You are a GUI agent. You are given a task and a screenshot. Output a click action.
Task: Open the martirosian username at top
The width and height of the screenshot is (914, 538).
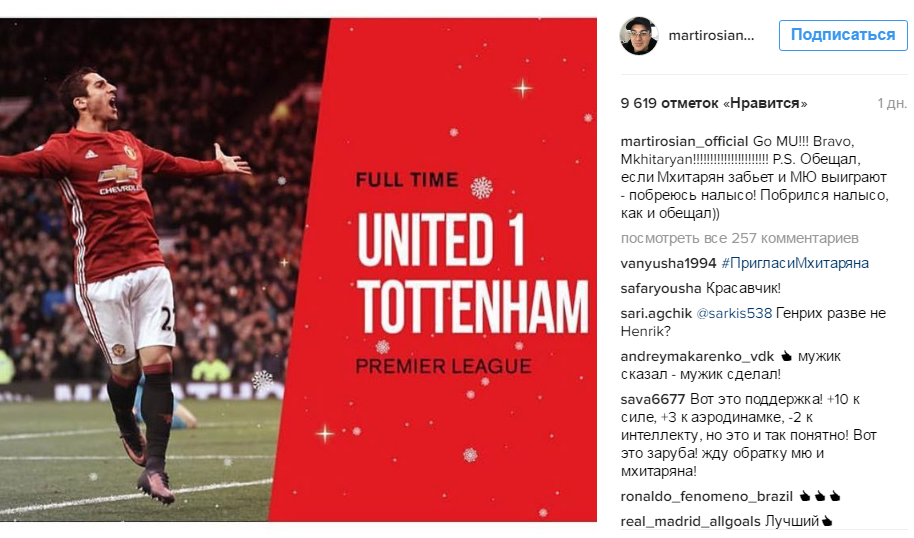pyautogui.click(x=711, y=36)
